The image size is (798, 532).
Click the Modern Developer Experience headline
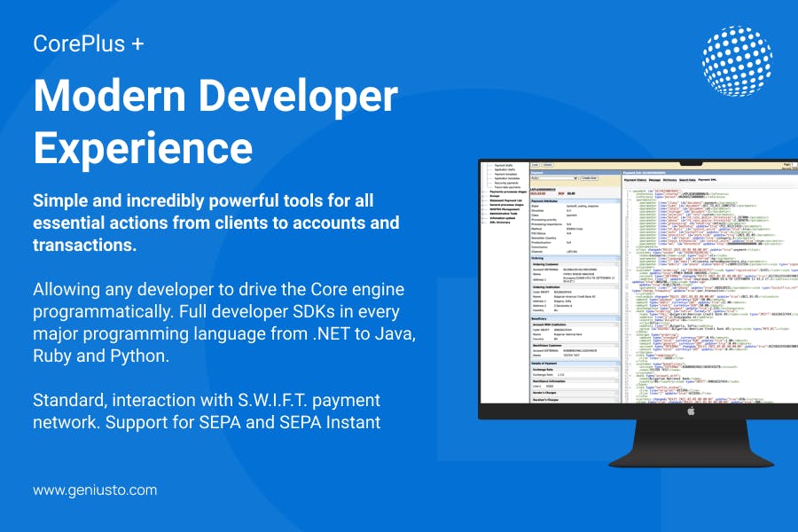point(215,121)
